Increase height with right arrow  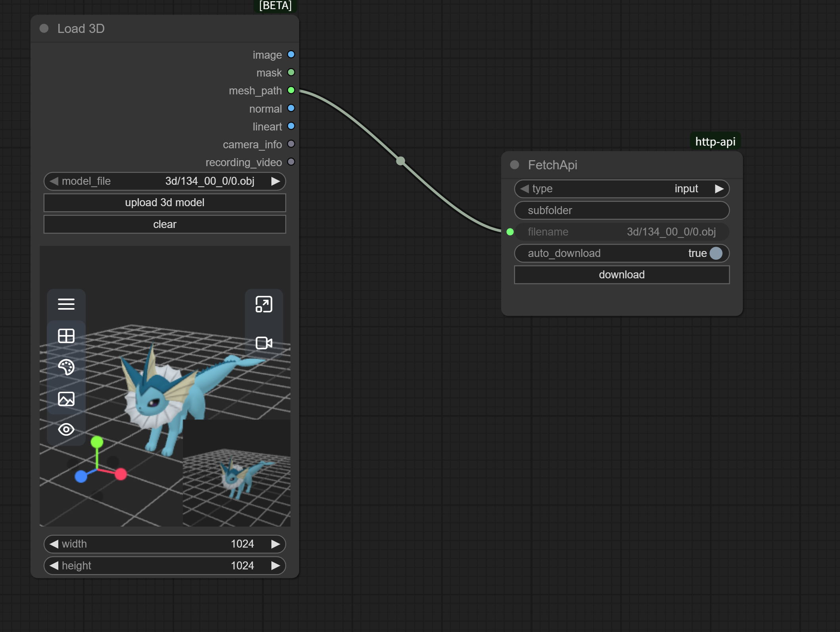pyautogui.click(x=275, y=565)
